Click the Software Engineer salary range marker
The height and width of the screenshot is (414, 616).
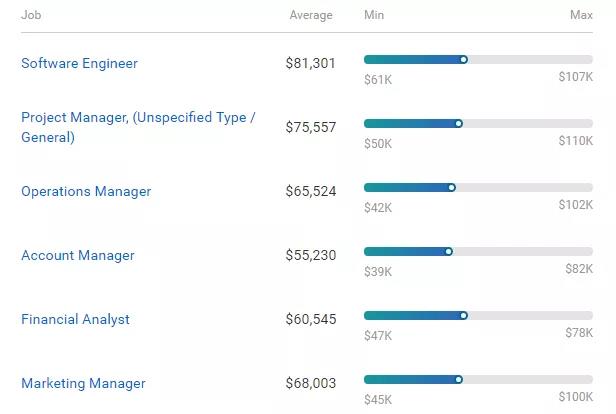click(x=464, y=59)
